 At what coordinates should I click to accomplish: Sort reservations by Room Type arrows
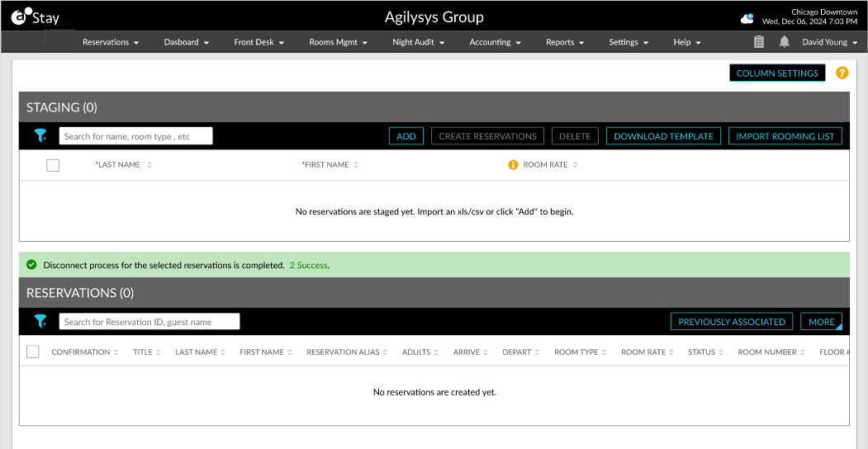(604, 352)
